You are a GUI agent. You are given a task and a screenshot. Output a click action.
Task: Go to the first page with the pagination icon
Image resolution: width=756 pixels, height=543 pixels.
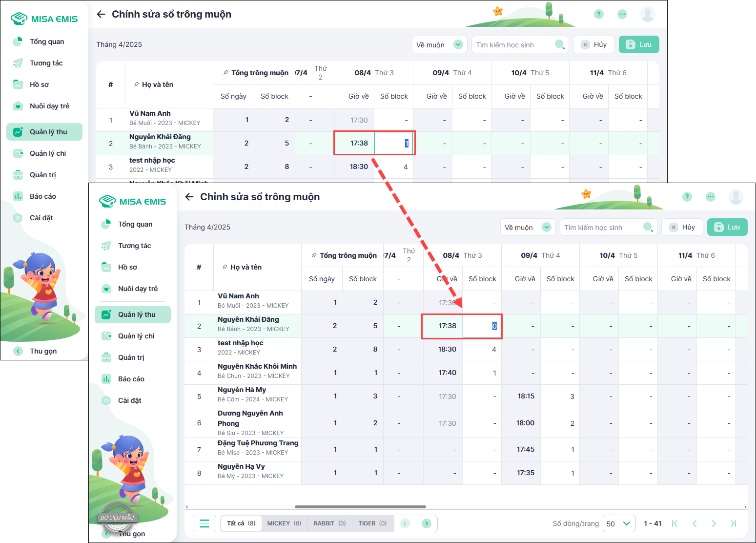tap(674, 523)
